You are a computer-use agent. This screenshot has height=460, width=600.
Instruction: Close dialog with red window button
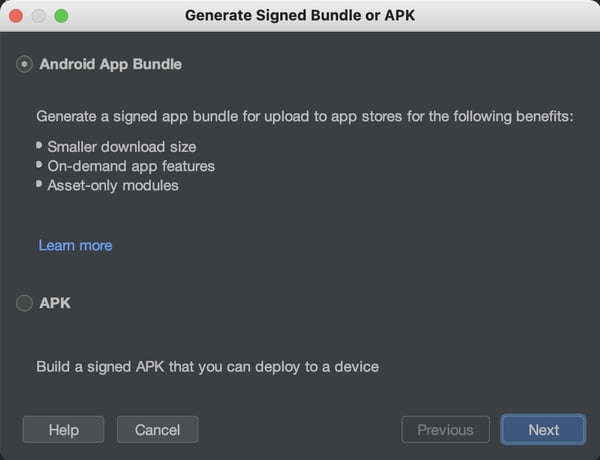point(16,16)
